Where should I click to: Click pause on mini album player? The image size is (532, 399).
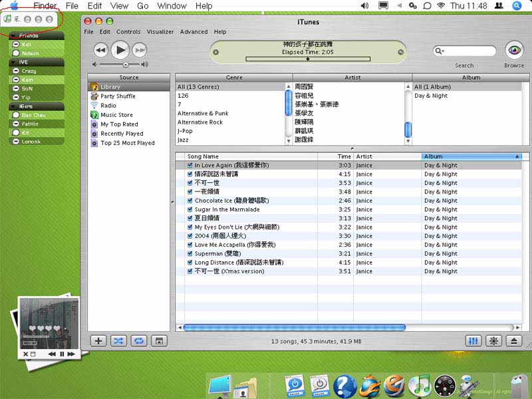click(62, 354)
